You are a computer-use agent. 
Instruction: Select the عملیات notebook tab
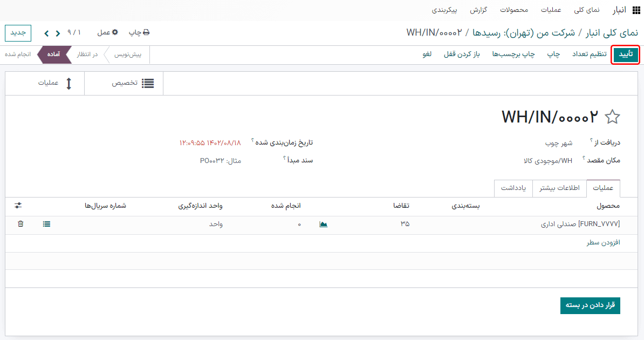603,188
